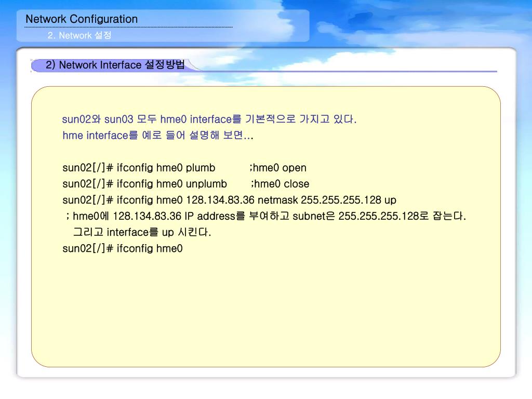
Task: Click the heading '2) Network Interface 설정방법'
Action: 115,64
